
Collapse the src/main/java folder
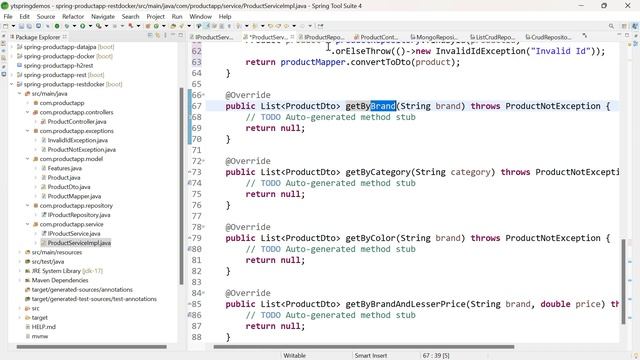(x=20, y=93)
